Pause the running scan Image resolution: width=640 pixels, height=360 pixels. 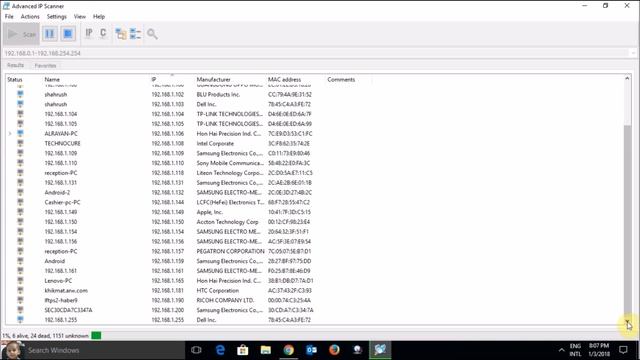[50, 33]
